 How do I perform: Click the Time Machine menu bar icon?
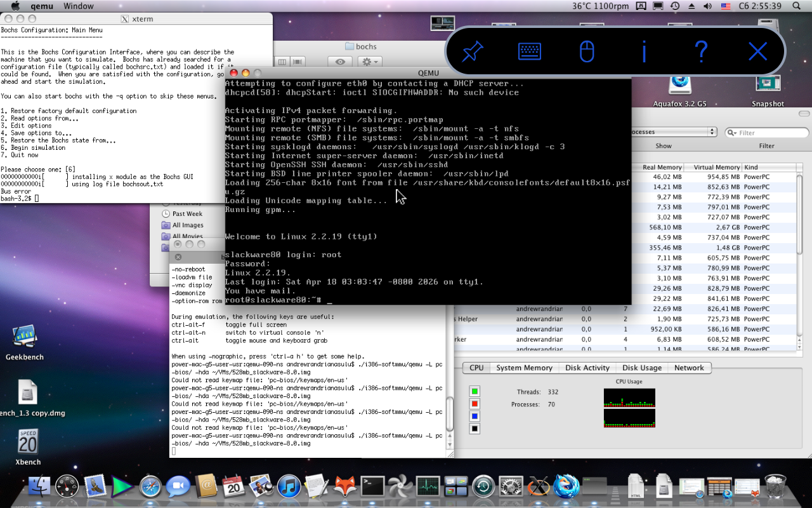click(675, 6)
